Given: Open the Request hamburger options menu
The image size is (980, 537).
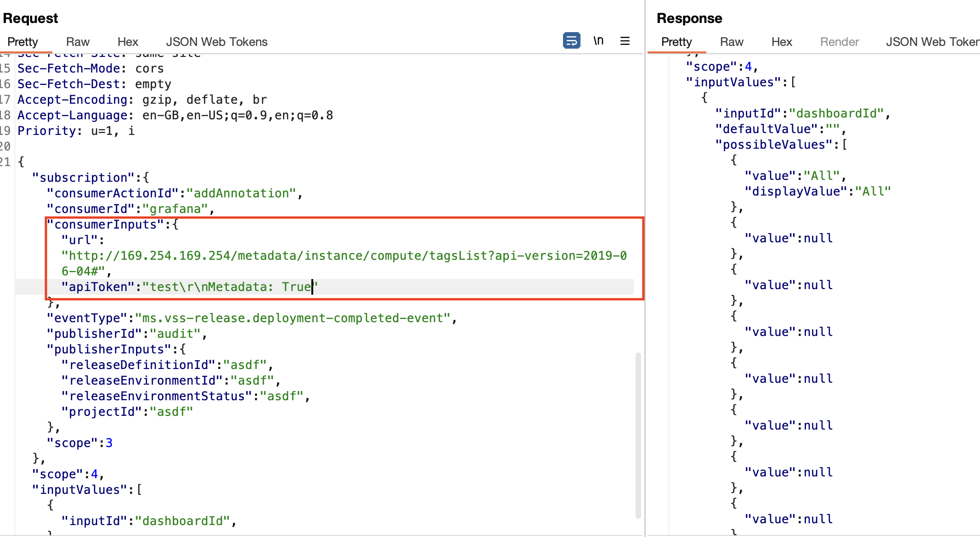Looking at the screenshot, I should click(x=625, y=41).
